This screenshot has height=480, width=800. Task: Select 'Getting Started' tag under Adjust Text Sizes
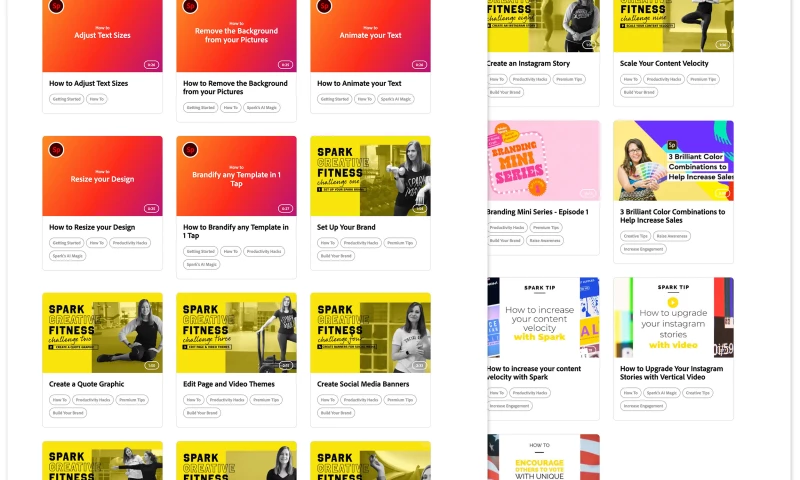[x=66, y=99]
